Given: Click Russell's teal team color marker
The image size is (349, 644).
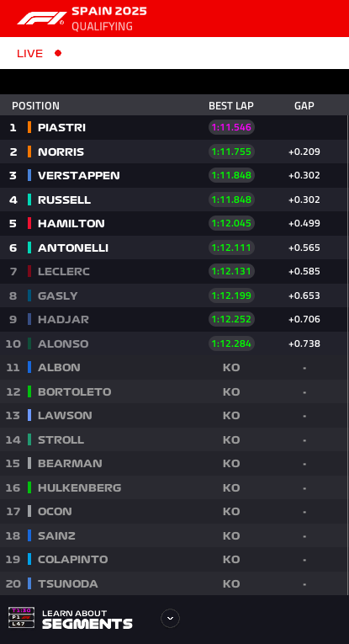Looking at the screenshot, I should 29,200.
